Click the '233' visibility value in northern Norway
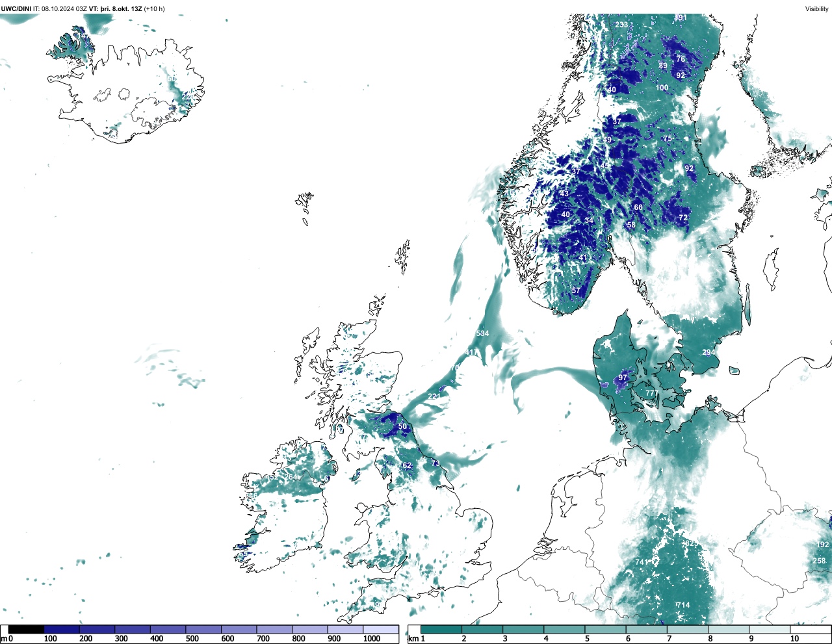Viewport: 832px width, 644px height. click(621, 25)
